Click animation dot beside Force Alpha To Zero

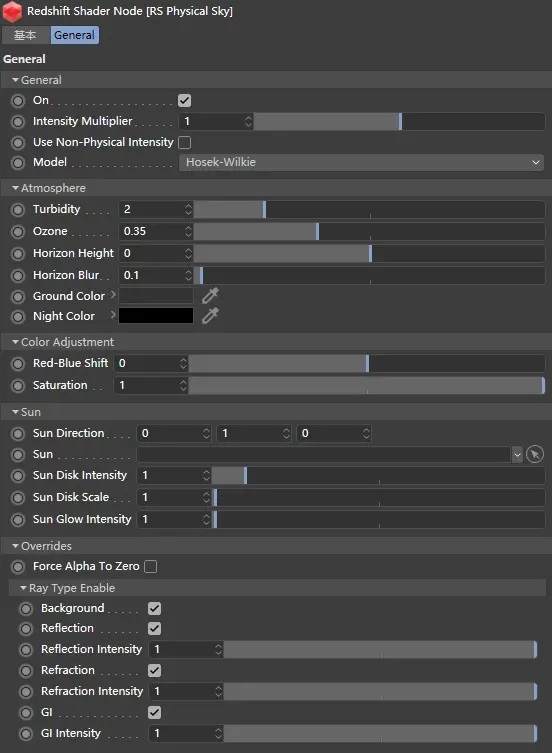18,567
